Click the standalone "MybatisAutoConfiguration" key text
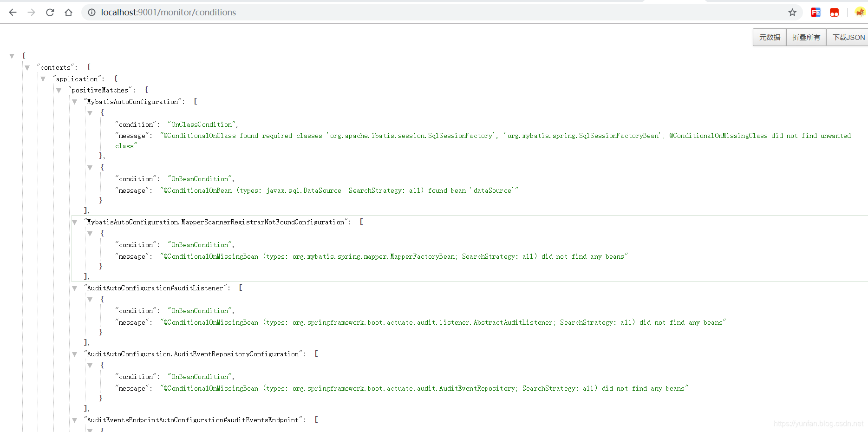Viewport: 868px width, 432px height. pyautogui.click(x=133, y=102)
